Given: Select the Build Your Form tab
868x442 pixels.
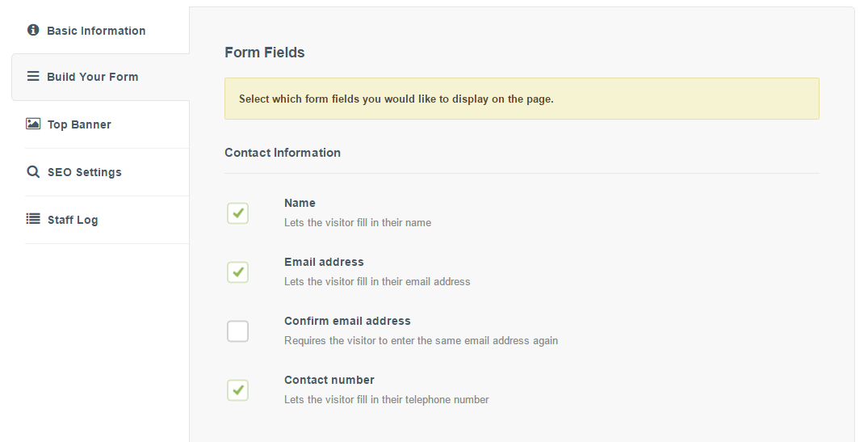Looking at the screenshot, I should point(93,77).
